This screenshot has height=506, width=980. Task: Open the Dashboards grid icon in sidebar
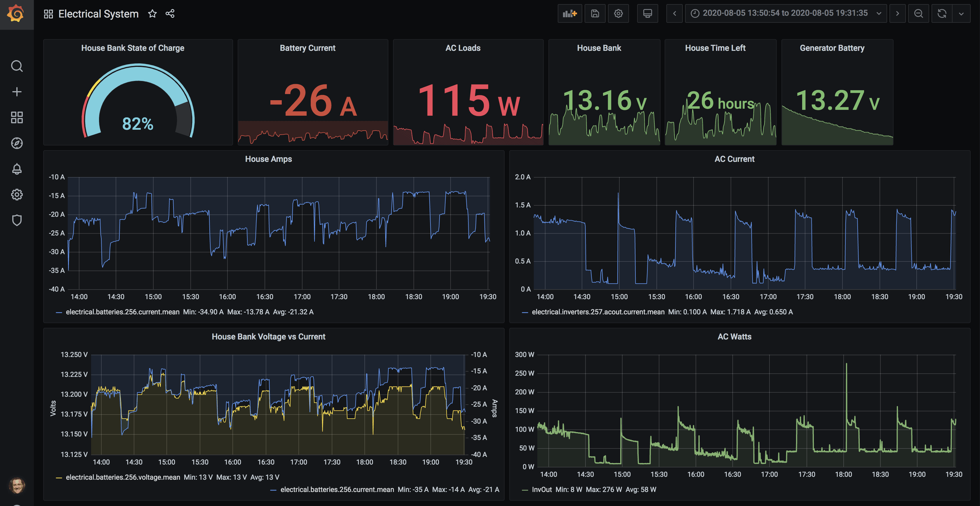pyautogui.click(x=17, y=117)
